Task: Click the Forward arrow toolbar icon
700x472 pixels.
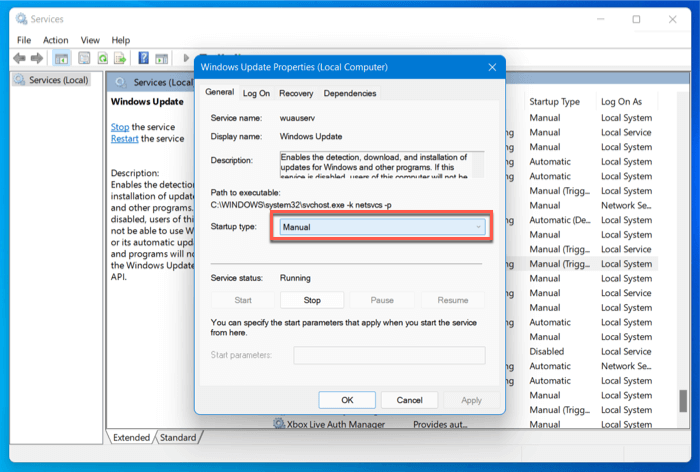Action: [x=37, y=58]
